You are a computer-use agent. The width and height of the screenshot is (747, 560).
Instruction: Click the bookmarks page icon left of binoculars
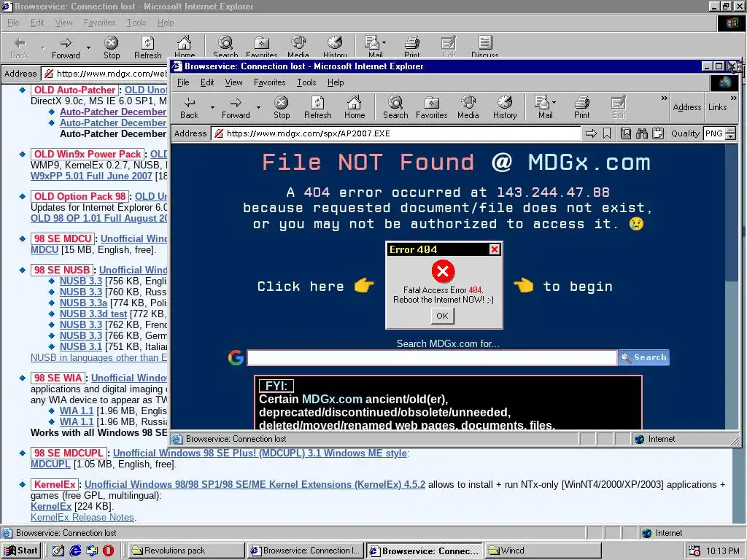coord(626,134)
